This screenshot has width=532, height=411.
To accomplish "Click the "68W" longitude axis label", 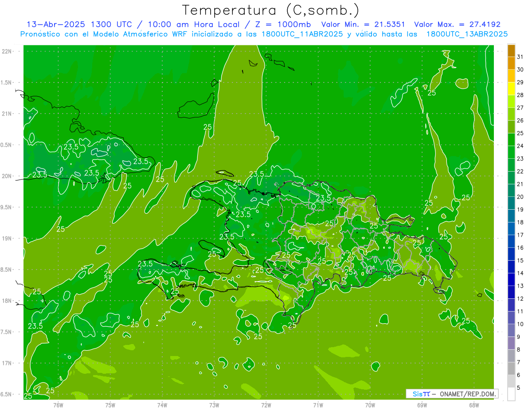I will [474, 405].
